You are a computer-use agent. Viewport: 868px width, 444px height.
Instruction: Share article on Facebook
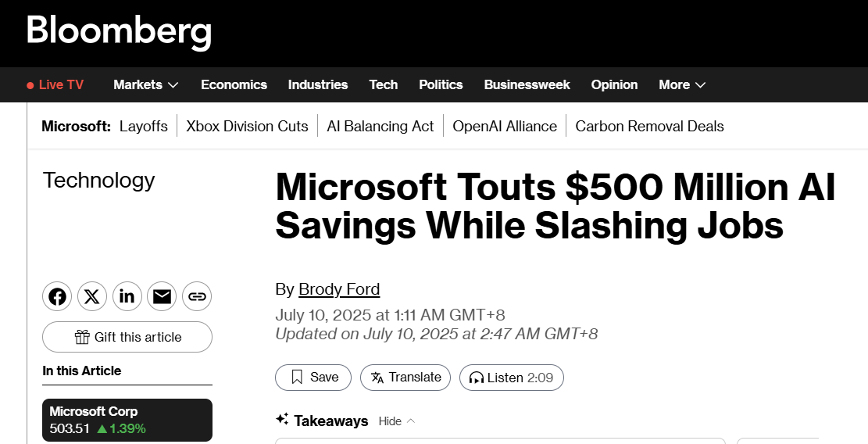(x=57, y=296)
